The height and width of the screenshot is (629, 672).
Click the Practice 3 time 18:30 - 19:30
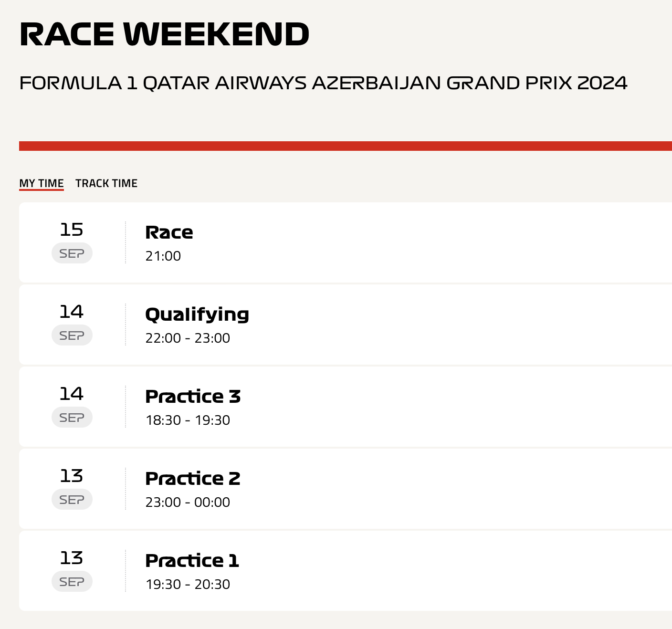click(x=188, y=420)
